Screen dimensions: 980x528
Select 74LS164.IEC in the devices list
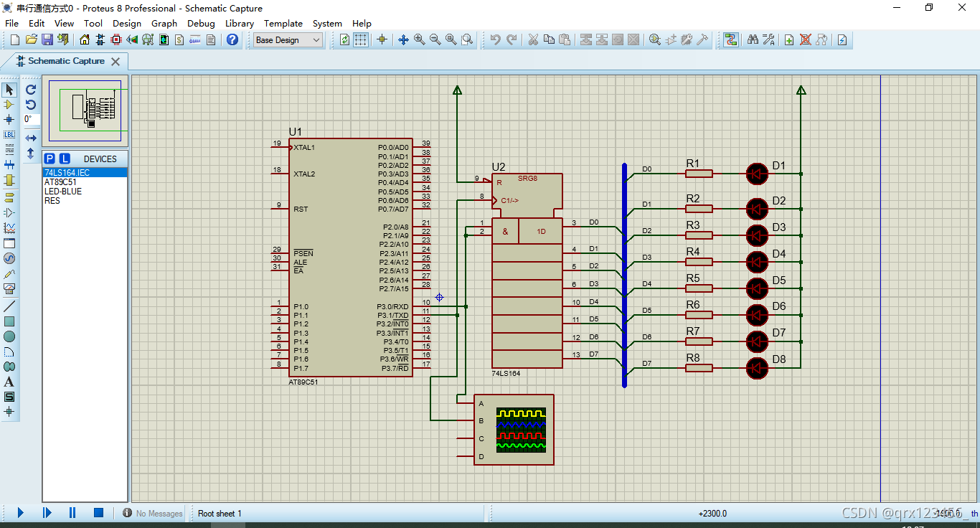(x=85, y=173)
